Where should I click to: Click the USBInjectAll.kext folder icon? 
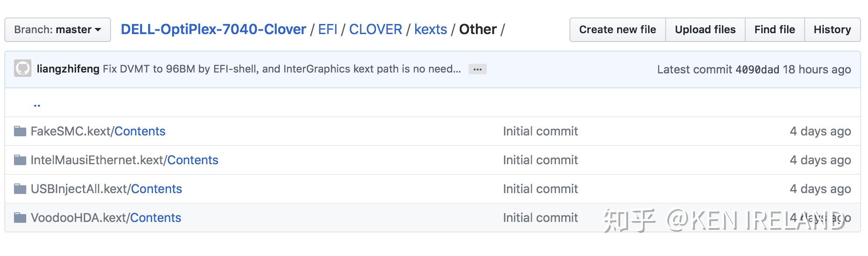[20, 189]
